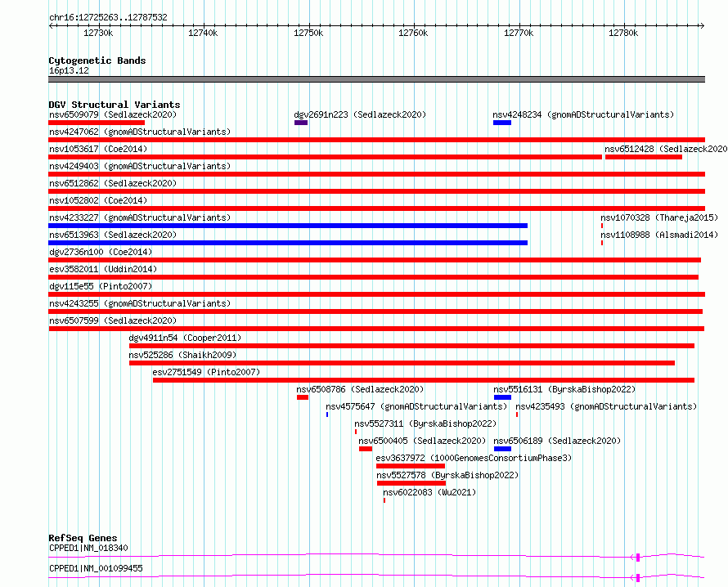Image resolution: width=728 pixels, height=587 pixels.
Task: Click the 12730k ruler position label
Action: (98, 33)
